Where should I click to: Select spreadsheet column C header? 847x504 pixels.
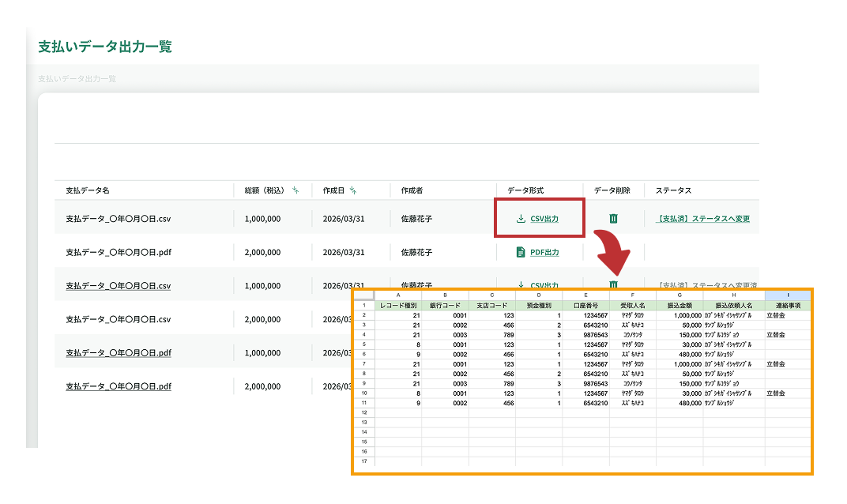[492, 295]
